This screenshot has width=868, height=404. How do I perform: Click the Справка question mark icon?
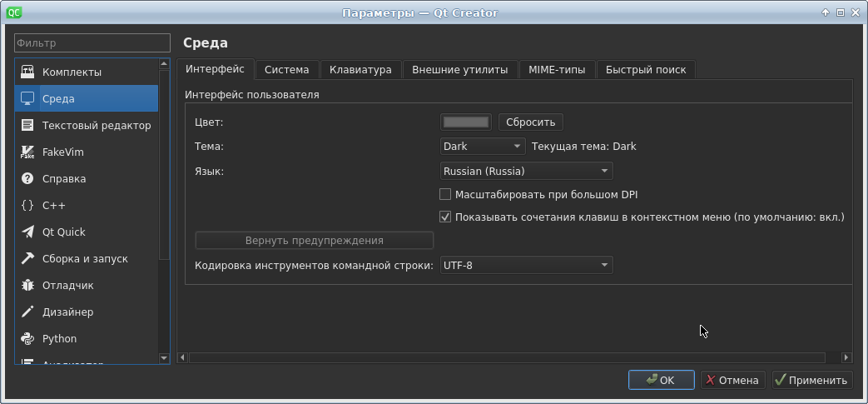(27, 179)
